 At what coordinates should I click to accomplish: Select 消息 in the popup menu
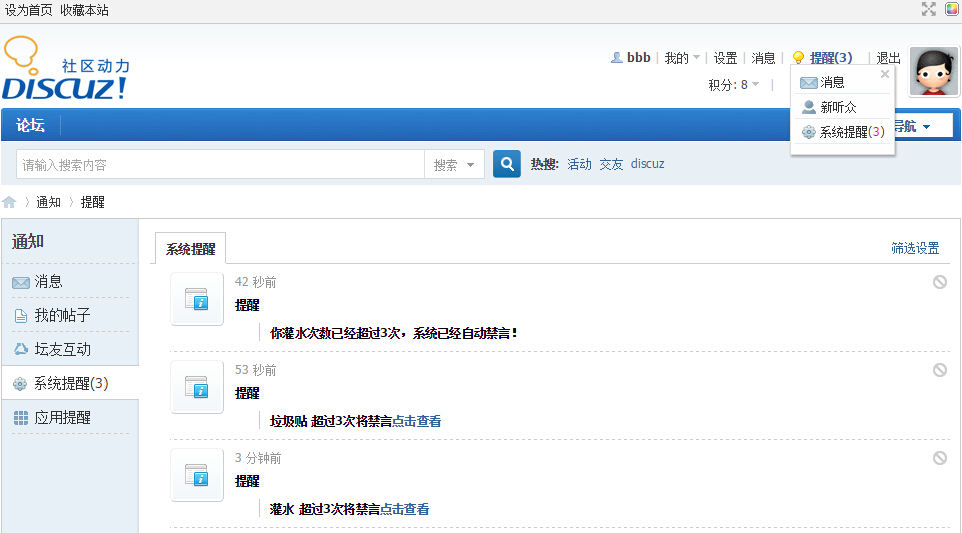click(x=832, y=82)
